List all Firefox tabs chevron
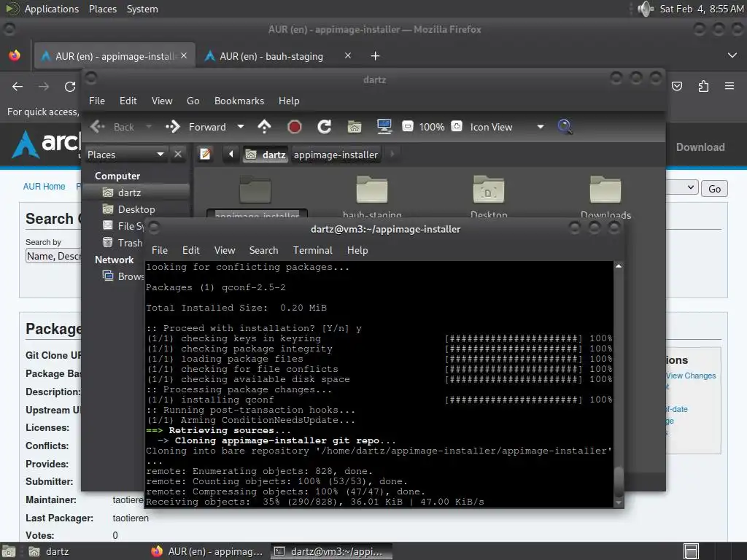747x560 pixels. click(x=732, y=55)
